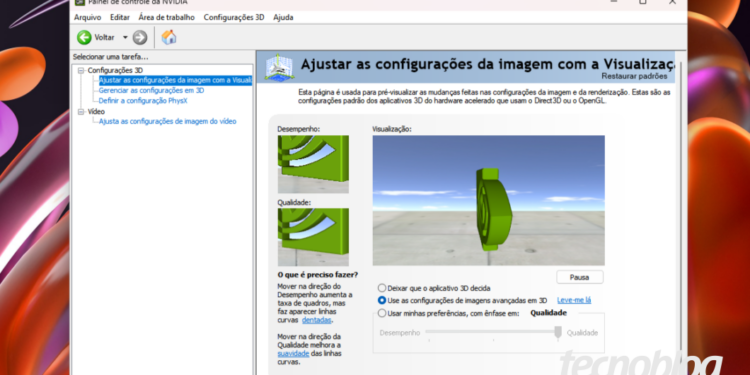750x375 pixels.
Task: Open the Editar menu
Action: 120,17
